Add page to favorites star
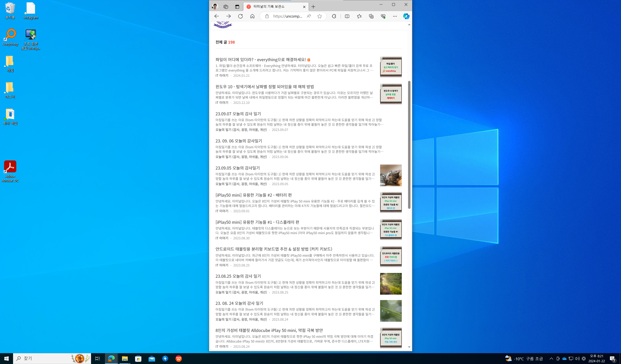Image resolution: width=621 pixels, height=364 pixels. [x=319, y=16]
